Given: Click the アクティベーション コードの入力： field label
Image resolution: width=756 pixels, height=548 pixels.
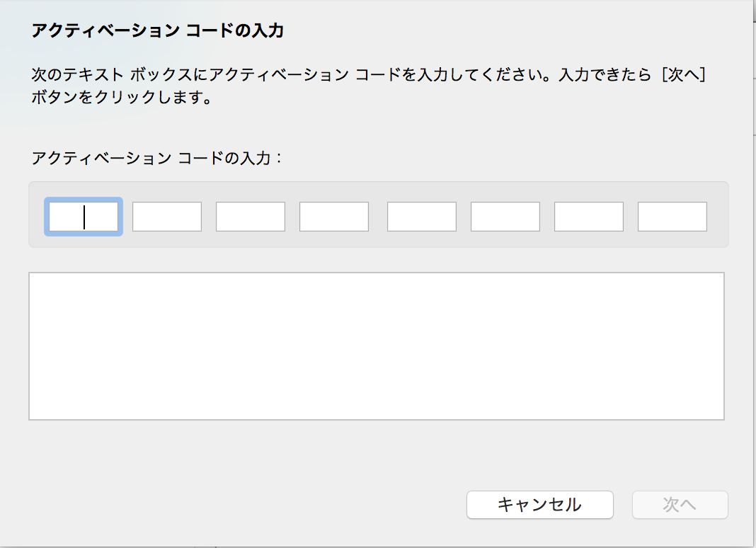Looking at the screenshot, I should (157, 157).
